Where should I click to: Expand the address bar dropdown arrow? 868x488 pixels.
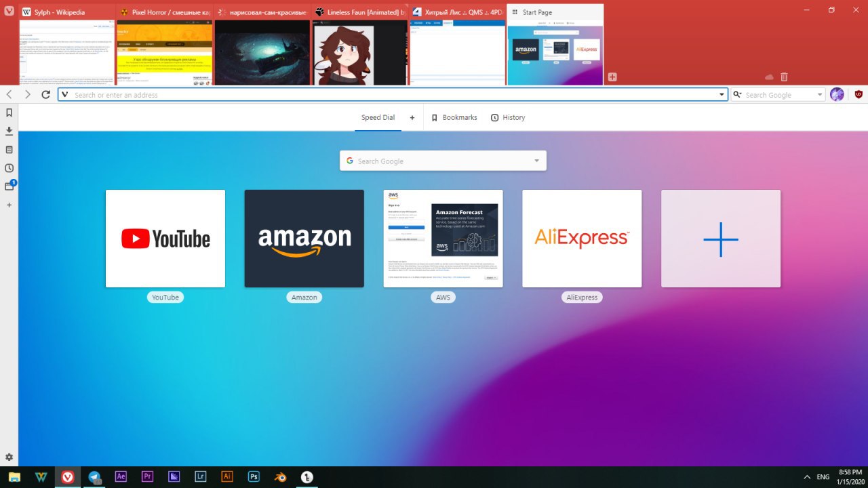[722, 95]
